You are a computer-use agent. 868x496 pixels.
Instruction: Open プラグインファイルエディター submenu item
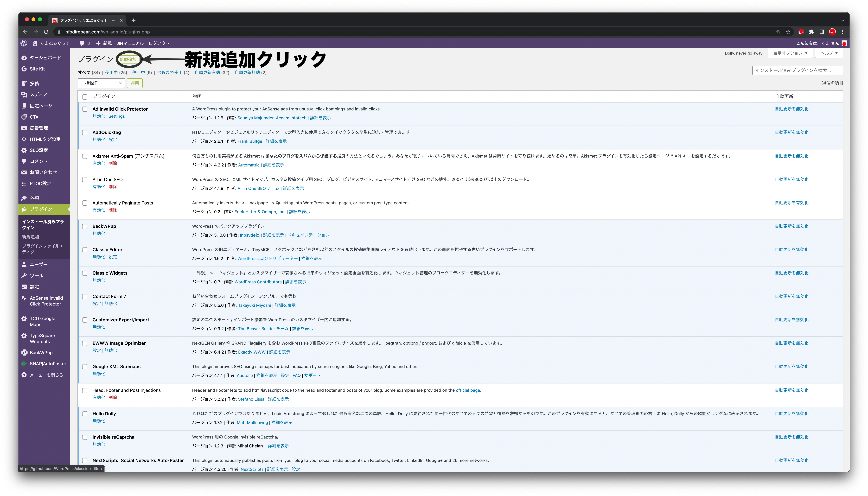pos(43,249)
